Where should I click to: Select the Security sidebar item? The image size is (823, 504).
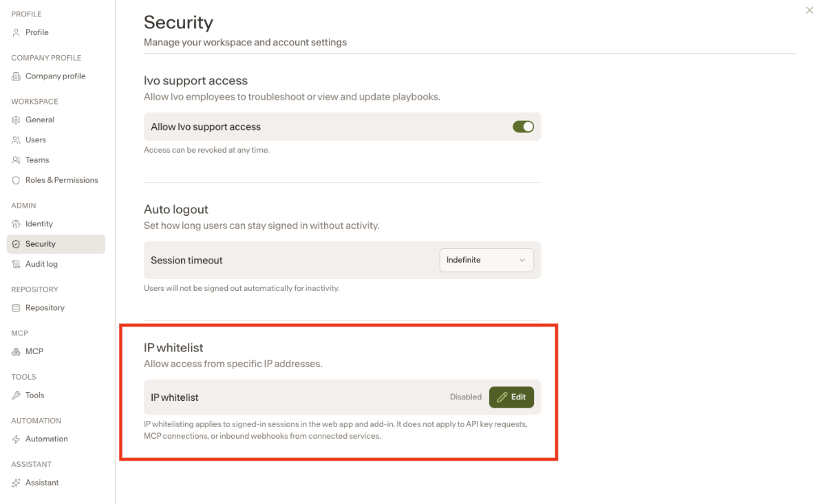coord(56,244)
